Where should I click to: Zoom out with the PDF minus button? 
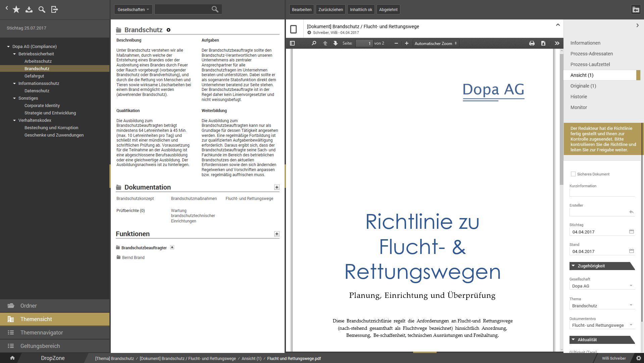396,43
